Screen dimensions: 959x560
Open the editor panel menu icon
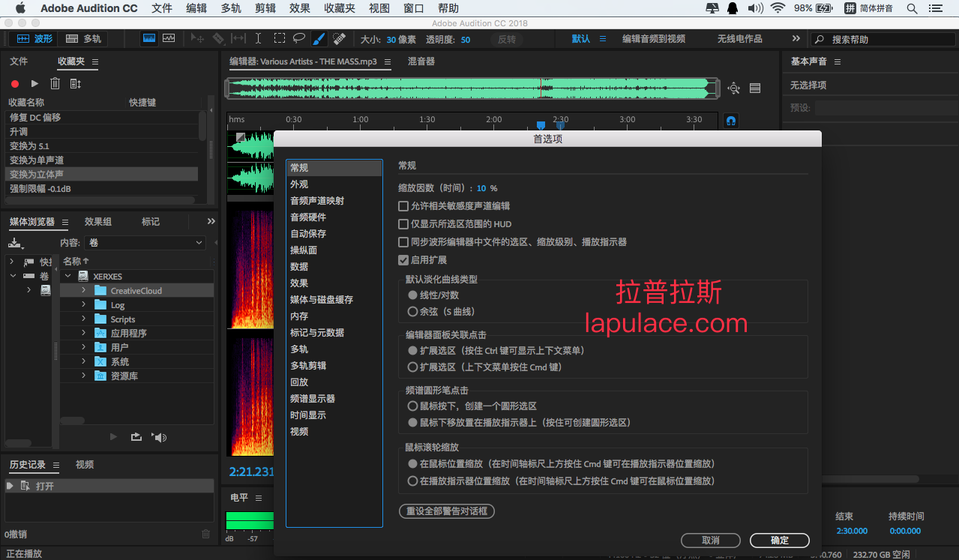[x=388, y=61]
